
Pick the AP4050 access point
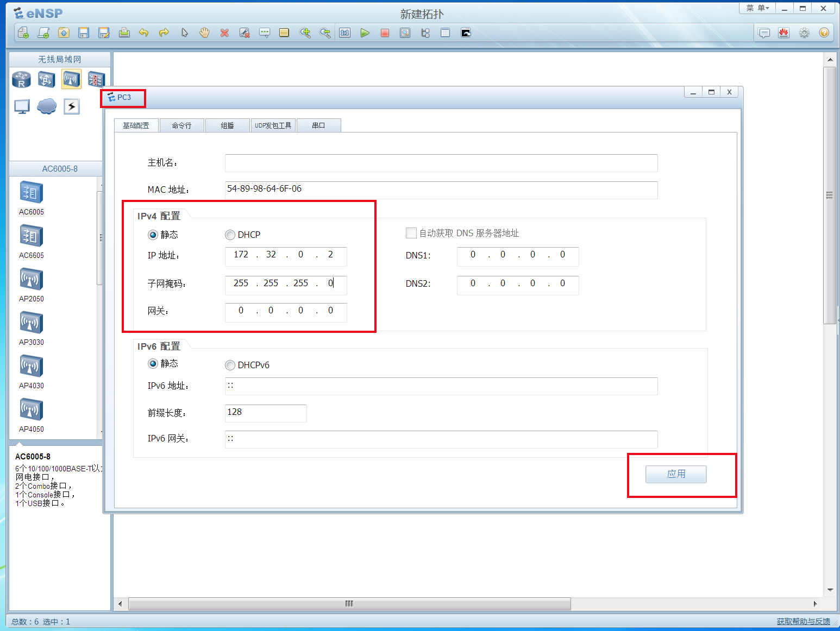pyautogui.click(x=31, y=409)
